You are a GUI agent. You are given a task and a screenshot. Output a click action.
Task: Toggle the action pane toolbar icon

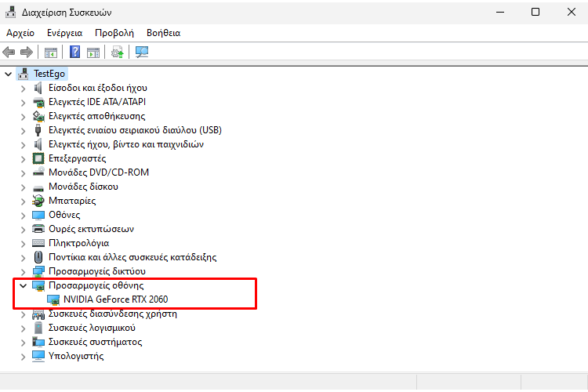[x=93, y=53]
